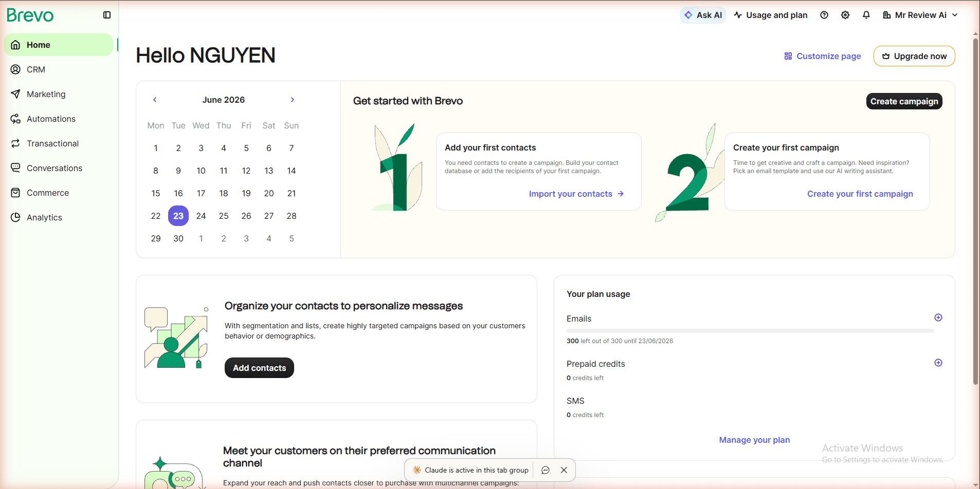The width and height of the screenshot is (980, 489).
Task: Click the Brevo logo
Action: tap(30, 15)
